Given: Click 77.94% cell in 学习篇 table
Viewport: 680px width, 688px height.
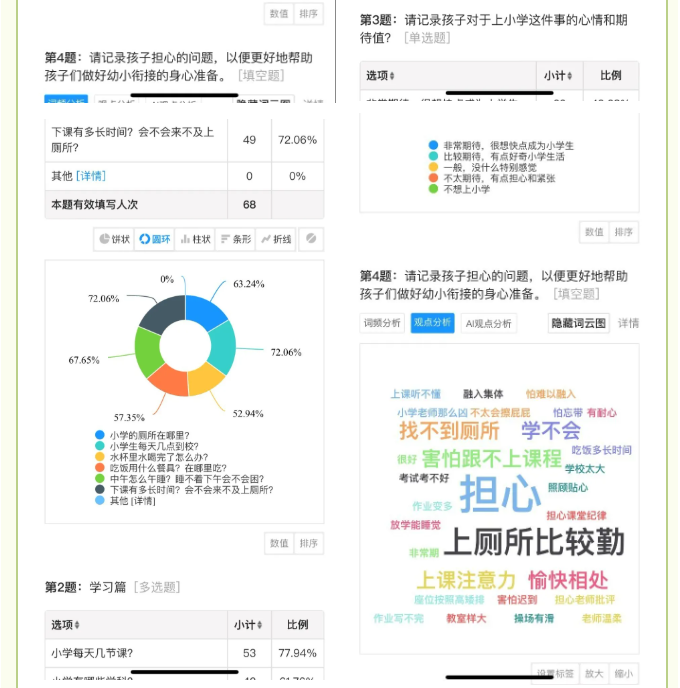Looking at the screenshot, I should (297, 653).
